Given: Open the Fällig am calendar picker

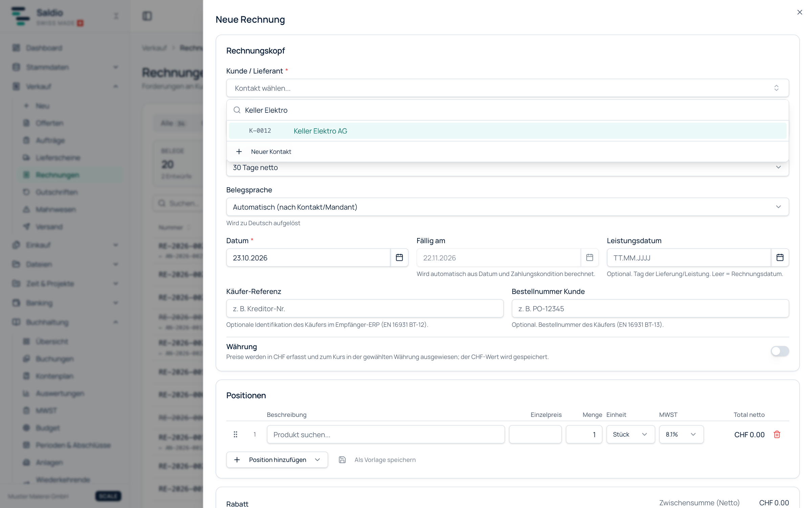Looking at the screenshot, I should point(590,258).
